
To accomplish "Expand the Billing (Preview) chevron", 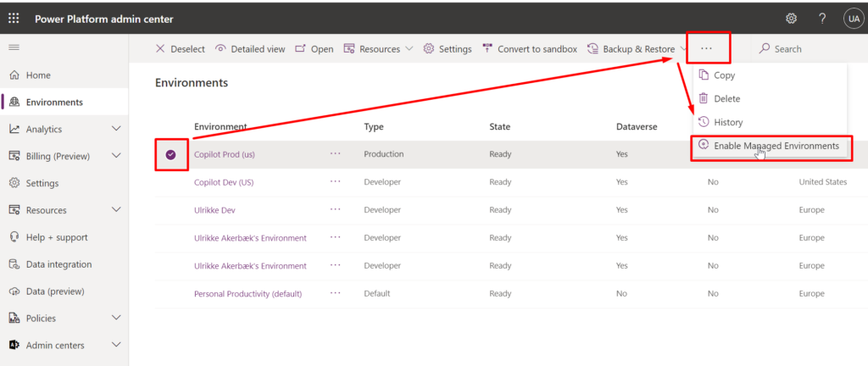I will point(116,156).
